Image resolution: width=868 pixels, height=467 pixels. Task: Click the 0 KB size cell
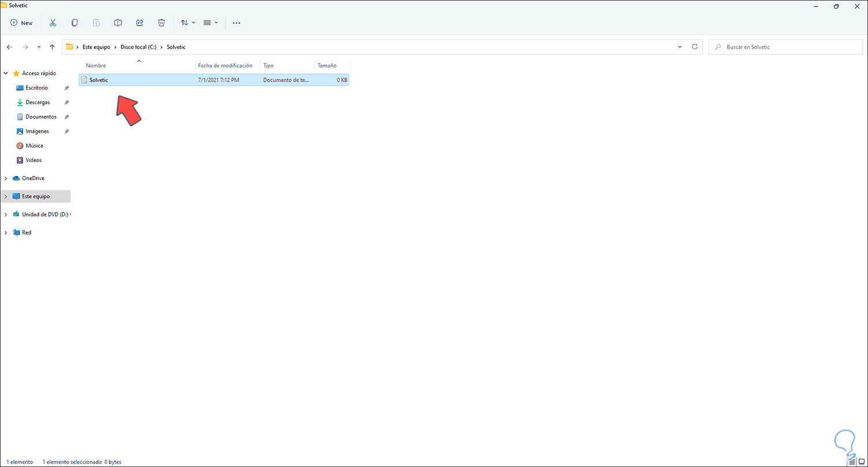[342, 80]
